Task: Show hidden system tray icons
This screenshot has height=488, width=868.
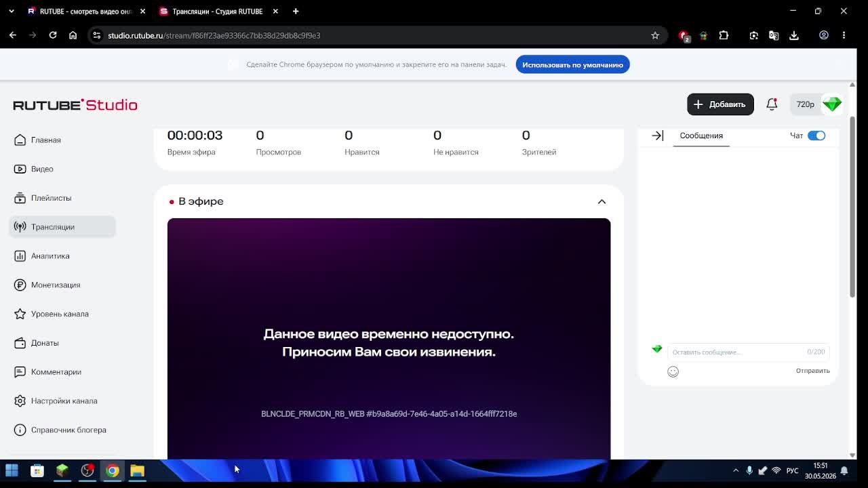Action: [x=736, y=470]
